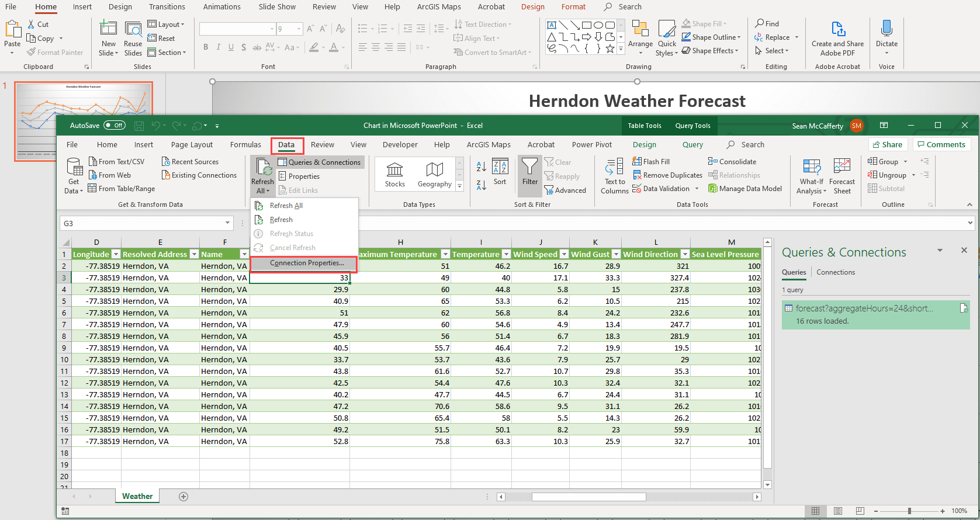Open the Name Box dropdown arrow
Screen dimensions: 980x520
227,223
